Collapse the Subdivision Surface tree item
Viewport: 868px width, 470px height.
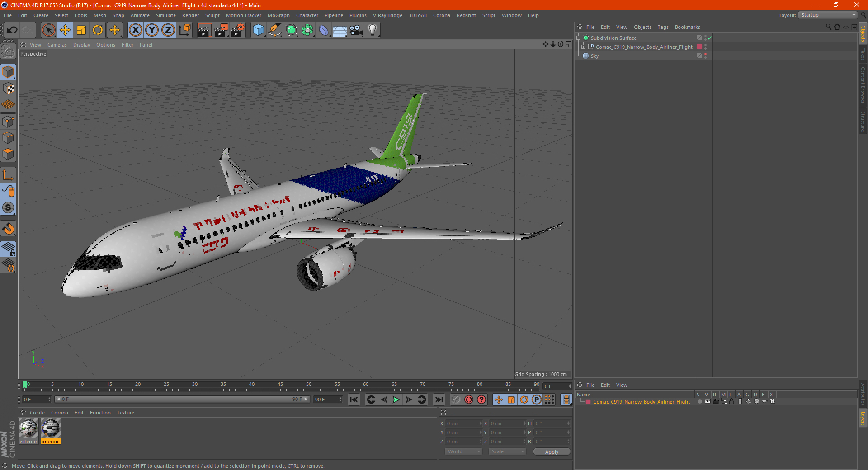pos(578,38)
